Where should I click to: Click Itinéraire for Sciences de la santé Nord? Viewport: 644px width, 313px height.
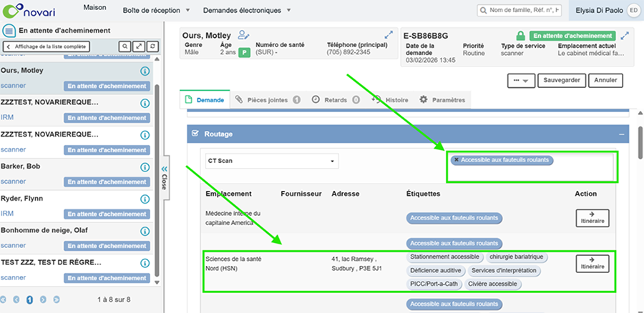[x=592, y=264]
